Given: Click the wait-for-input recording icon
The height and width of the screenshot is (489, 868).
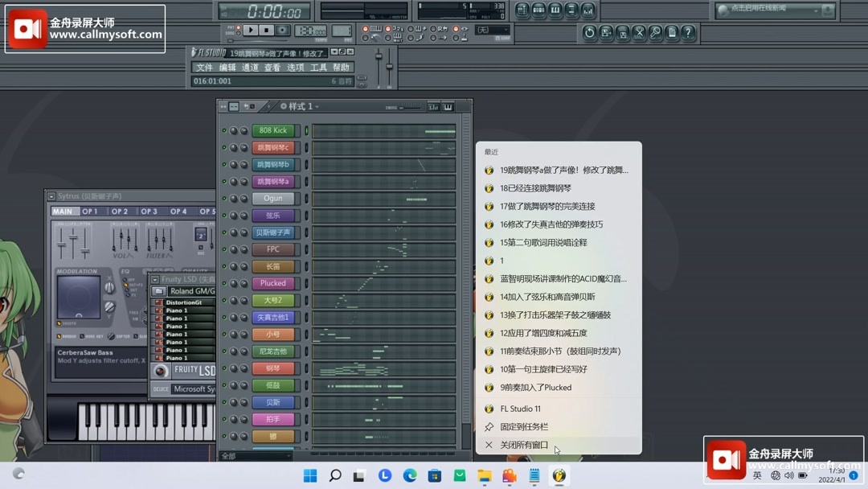Looking at the screenshot, I should click(x=397, y=38).
